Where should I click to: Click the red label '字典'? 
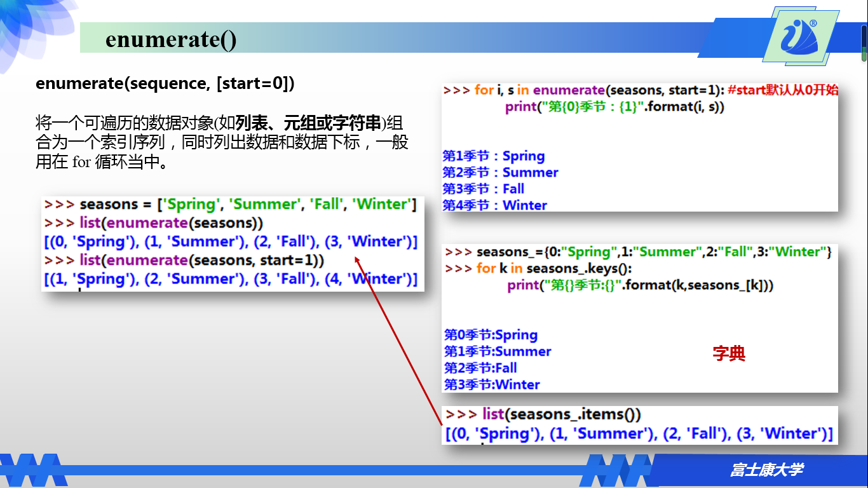pyautogui.click(x=729, y=354)
